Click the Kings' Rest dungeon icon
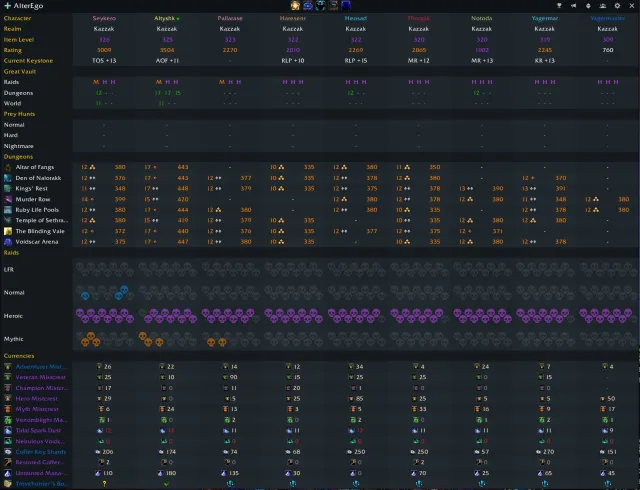 [x=8, y=189]
